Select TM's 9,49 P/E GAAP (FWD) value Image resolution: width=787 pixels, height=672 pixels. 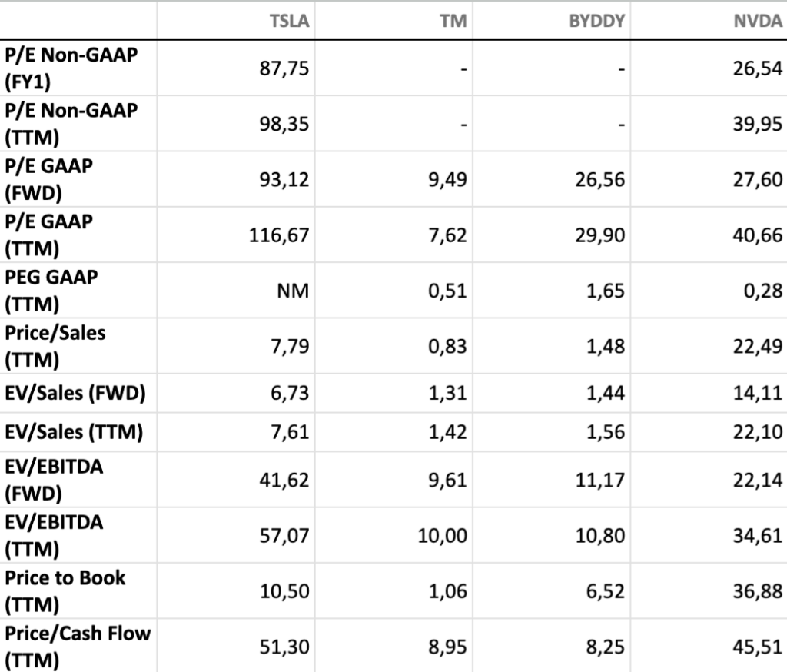pos(447,180)
